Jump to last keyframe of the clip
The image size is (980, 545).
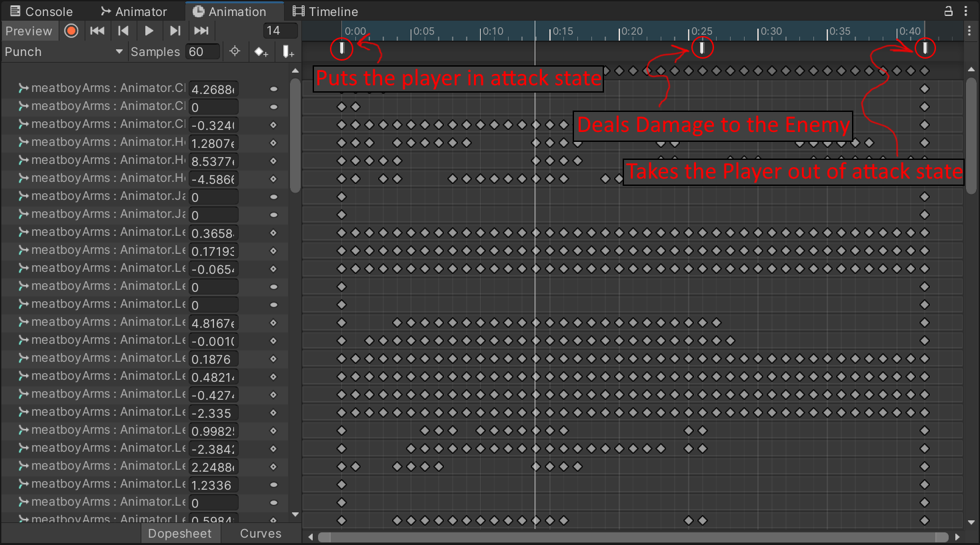[201, 31]
